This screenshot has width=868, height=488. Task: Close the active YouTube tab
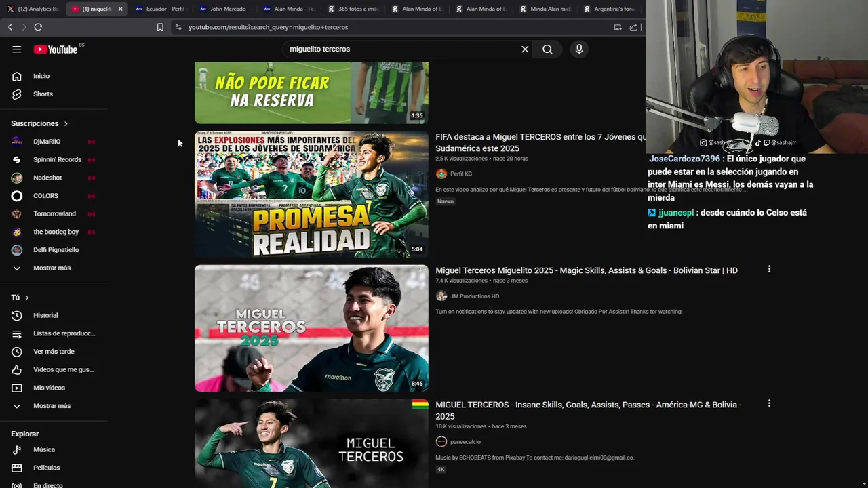(x=120, y=9)
